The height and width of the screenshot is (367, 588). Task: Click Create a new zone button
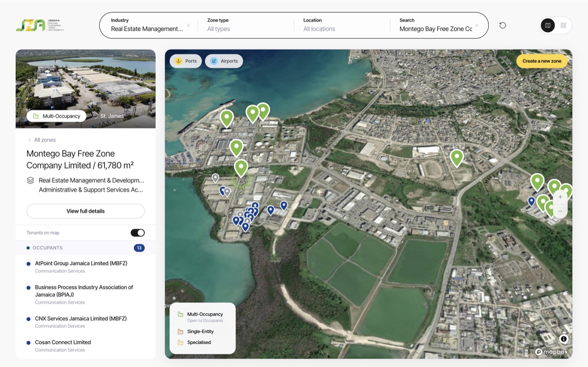(x=542, y=61)
